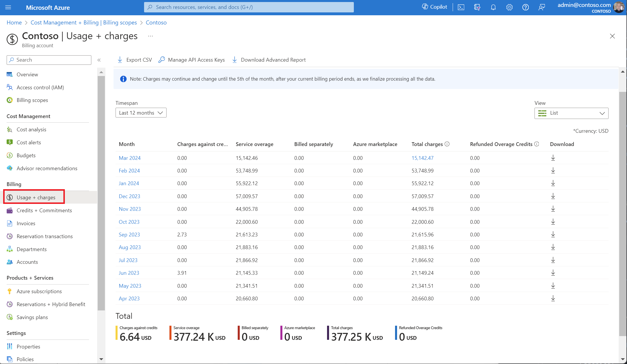Viewport: 627px width, 364px height.
Task: Open Credits + Commitments menu item
Action: 44,211
